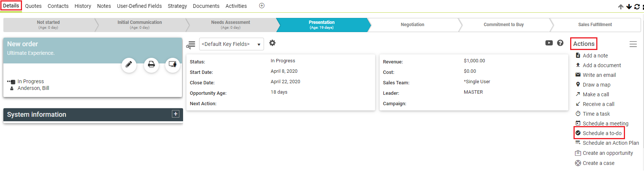This screenshot has height=172, width=644.
Task: Click the YouTube video help icon
Action: click(x=549, y=43)
